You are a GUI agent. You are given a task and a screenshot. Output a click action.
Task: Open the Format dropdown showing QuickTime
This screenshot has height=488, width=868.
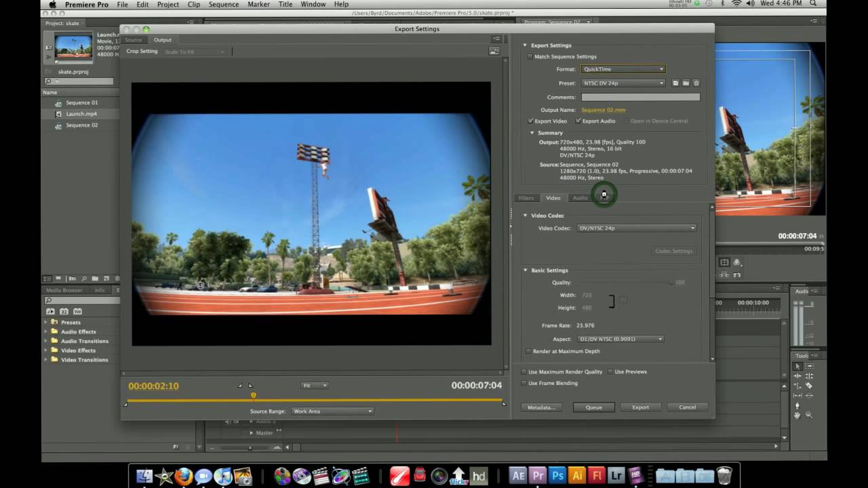[623, 69]
